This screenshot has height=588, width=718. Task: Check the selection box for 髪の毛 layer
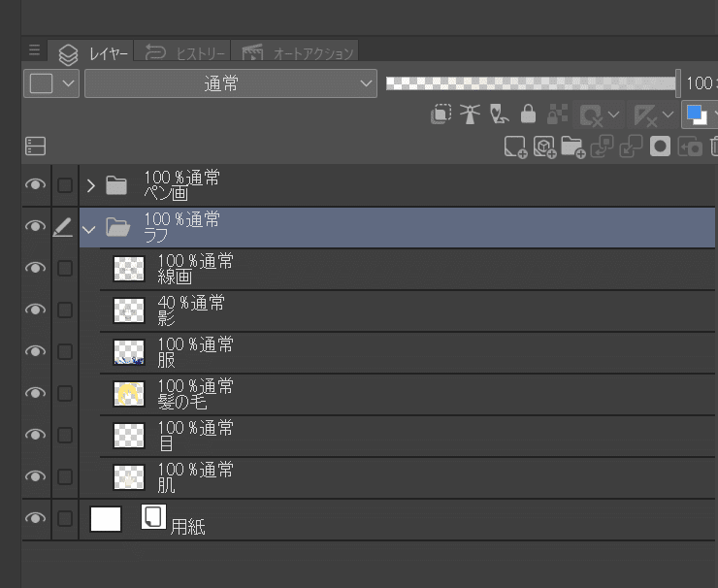click(x=65, y=393)
